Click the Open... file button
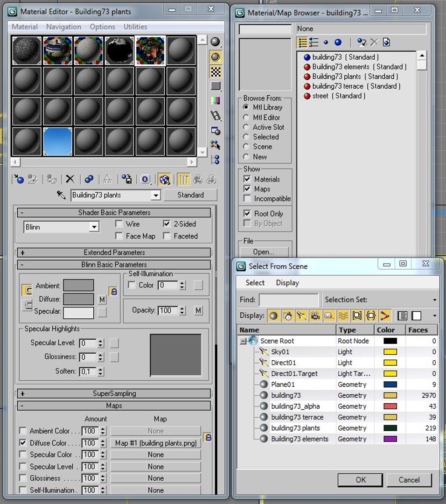 point(264,252)
